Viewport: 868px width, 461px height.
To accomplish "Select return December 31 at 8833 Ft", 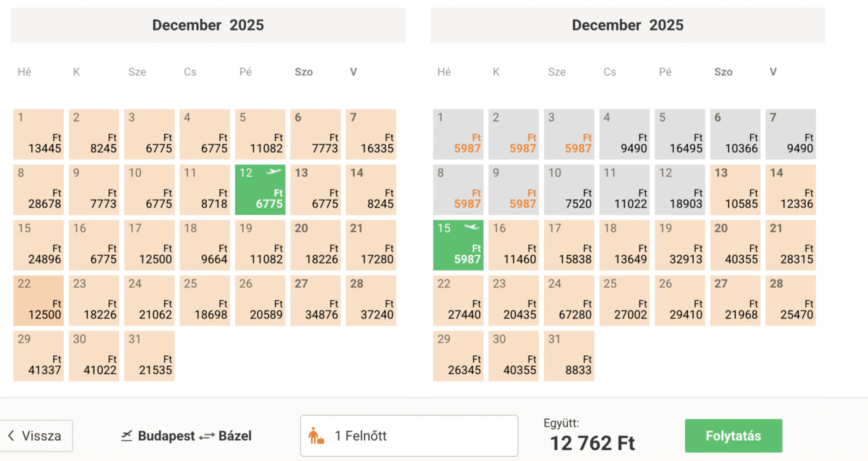I will (x=569, y=356).
